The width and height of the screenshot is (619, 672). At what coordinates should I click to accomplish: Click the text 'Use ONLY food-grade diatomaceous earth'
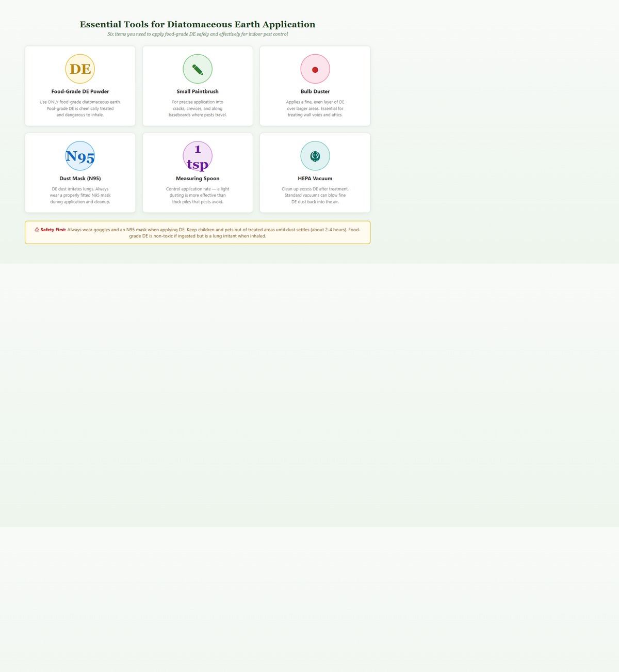(80, 102)
